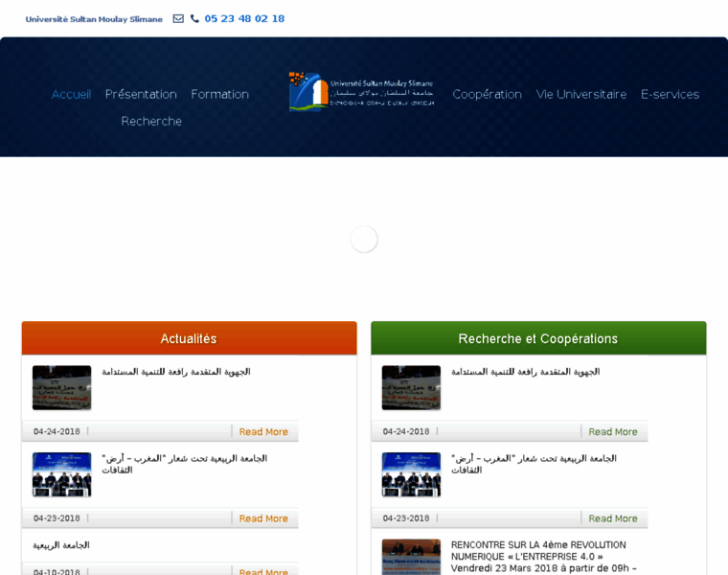Open the Formation menu
728x575 pixels.
point(219,94)
